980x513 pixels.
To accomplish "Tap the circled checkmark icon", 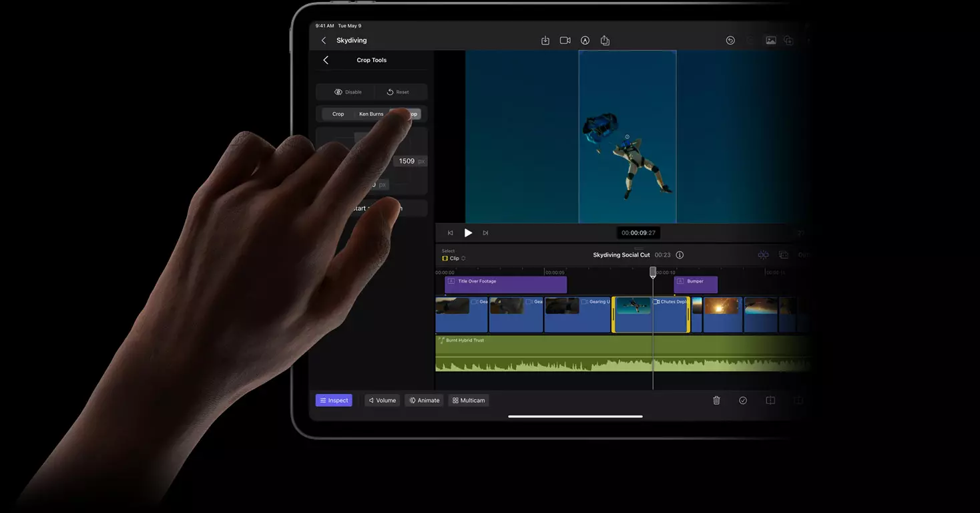I will pyautogui.click(x=743, y=401).
